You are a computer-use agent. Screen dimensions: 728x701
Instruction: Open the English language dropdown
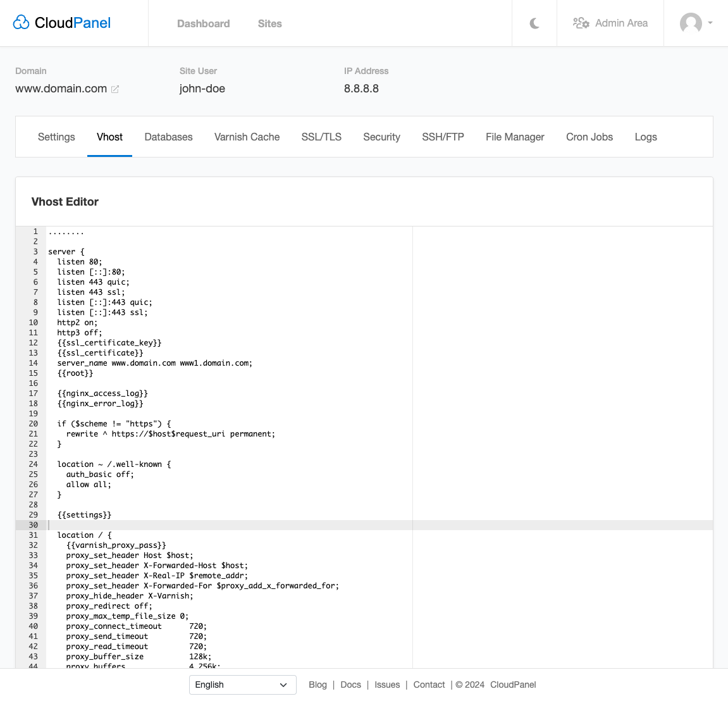click(242, 685)
